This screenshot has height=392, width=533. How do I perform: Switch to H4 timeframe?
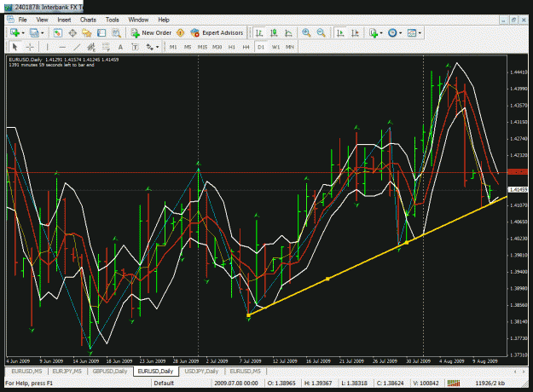246,47
